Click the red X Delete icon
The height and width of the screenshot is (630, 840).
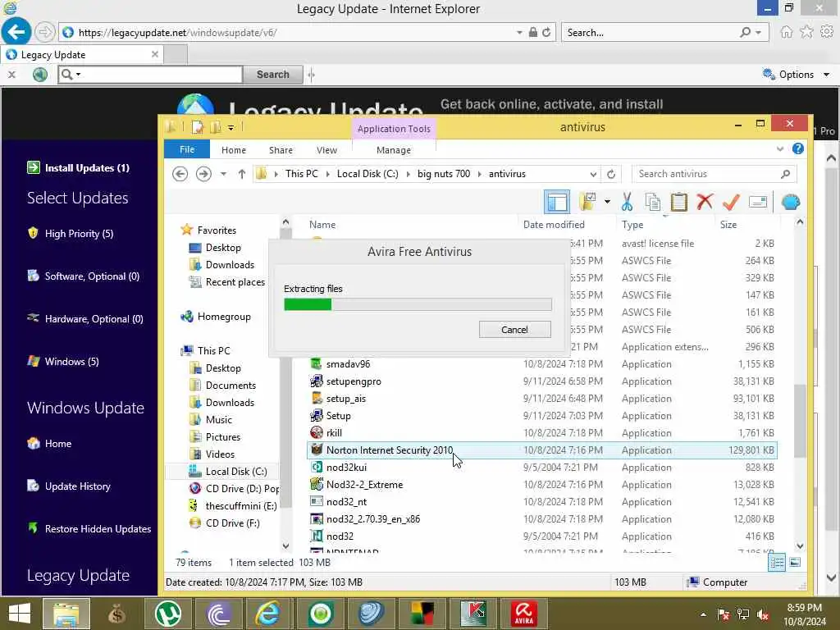(705, 202)
